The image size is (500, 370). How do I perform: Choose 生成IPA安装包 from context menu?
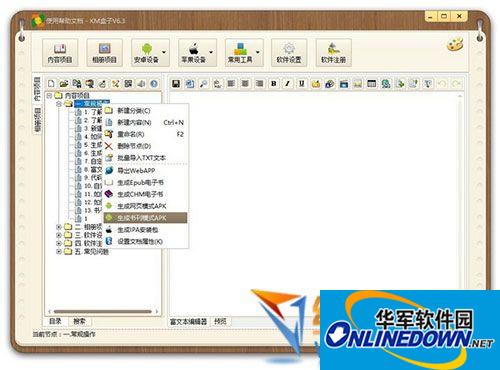[x=146, y=230]
